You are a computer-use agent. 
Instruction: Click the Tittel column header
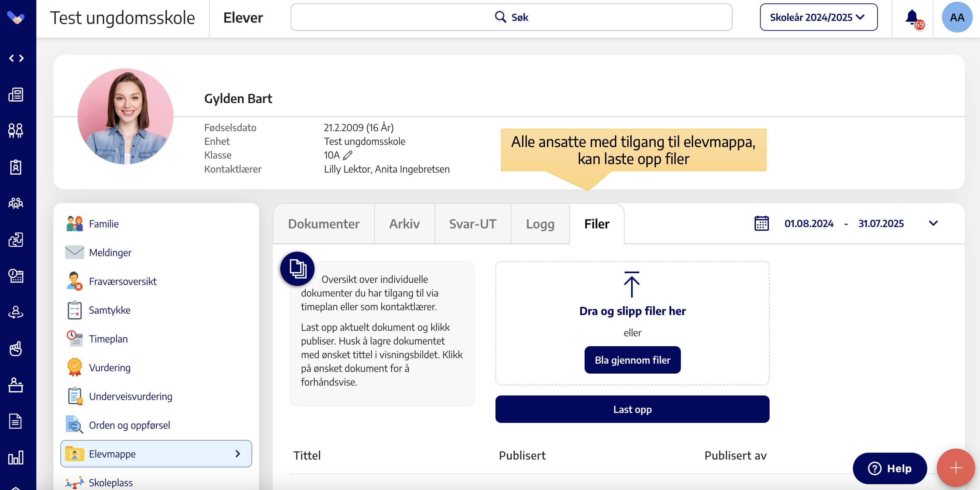click(307, 455)
